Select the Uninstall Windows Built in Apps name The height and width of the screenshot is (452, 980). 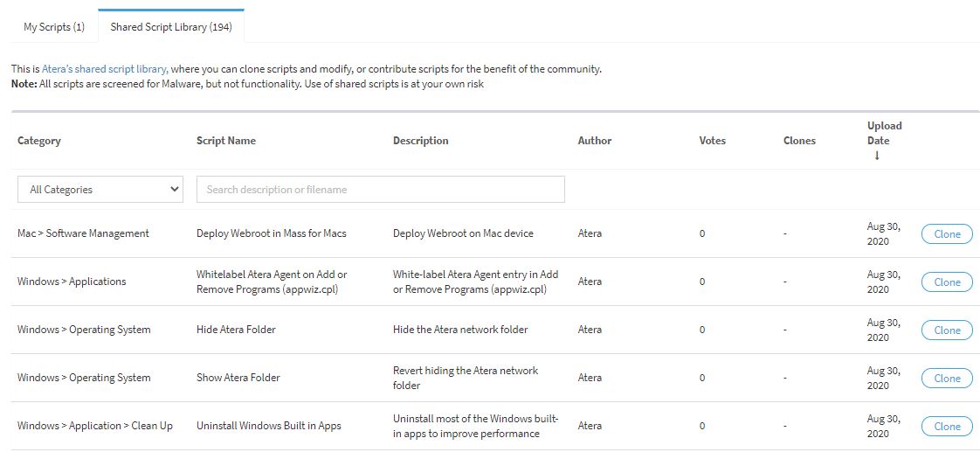tap(269, 426)
